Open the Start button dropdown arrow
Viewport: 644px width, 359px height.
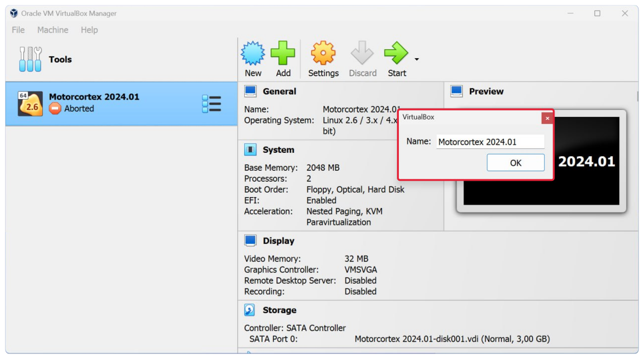point(417,60)
